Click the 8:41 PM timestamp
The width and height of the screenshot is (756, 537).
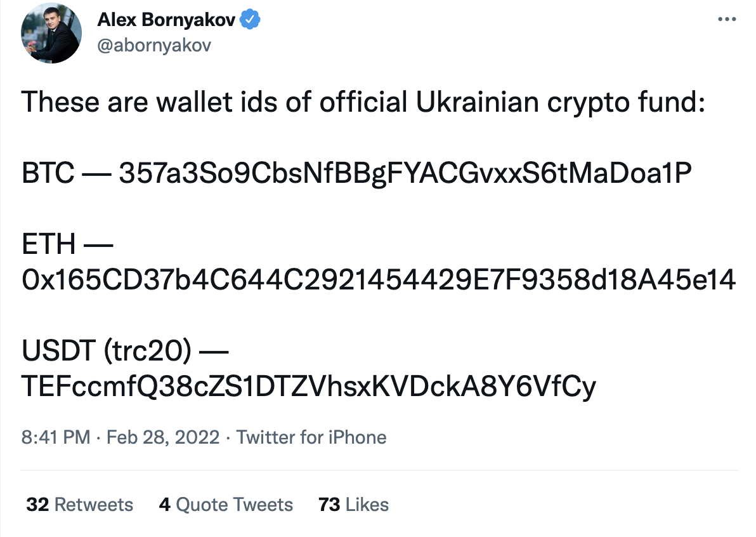click(x=55, y=437)
